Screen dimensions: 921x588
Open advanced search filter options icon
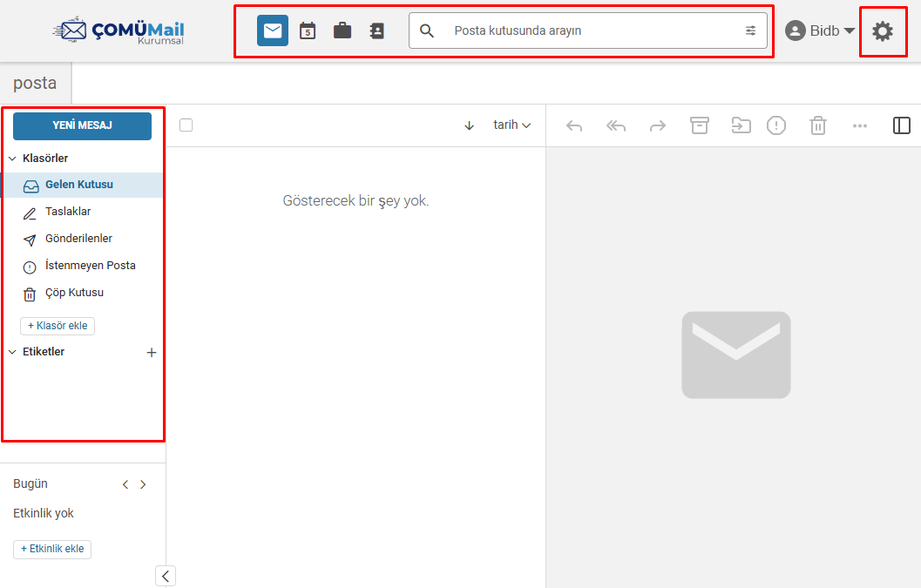[751, 30]
